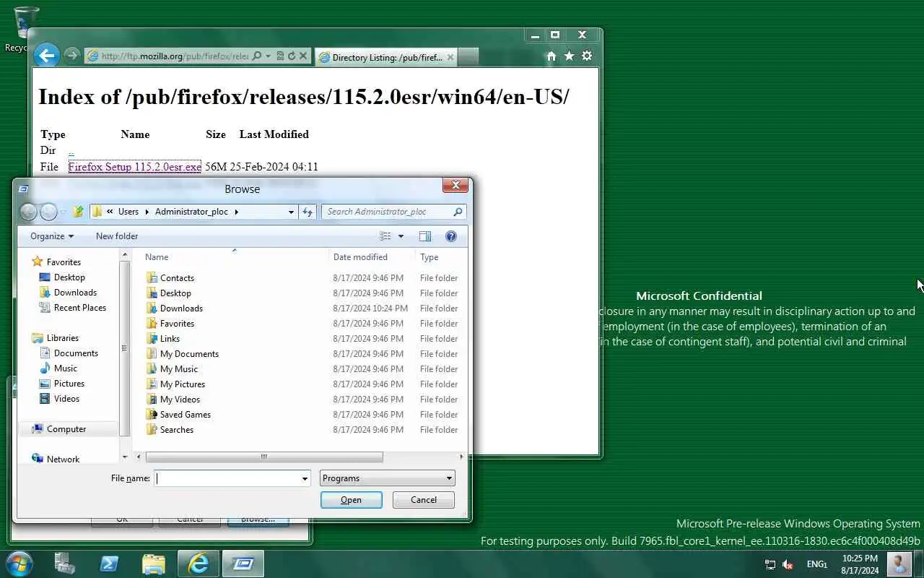Viewport: 924px width, 578px height.
Task: Click the parent directory ".." link
Action: pyautogui.click(x=71, y=151)
